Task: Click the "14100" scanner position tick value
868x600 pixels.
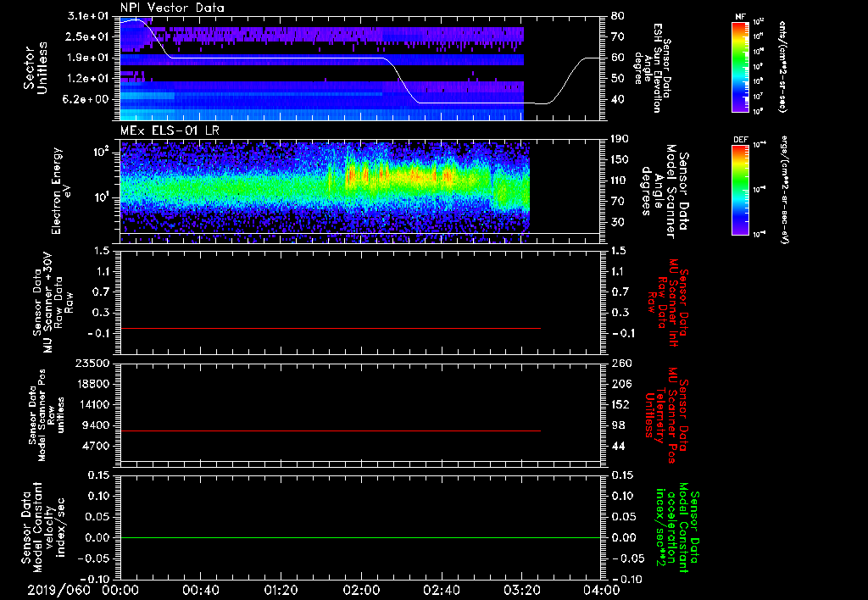Action: [x=93, y=404]
